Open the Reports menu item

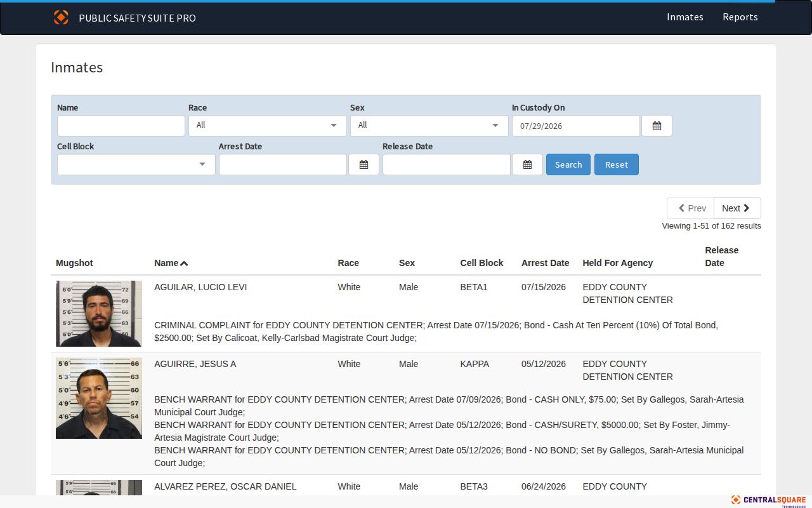coord(740,17)
